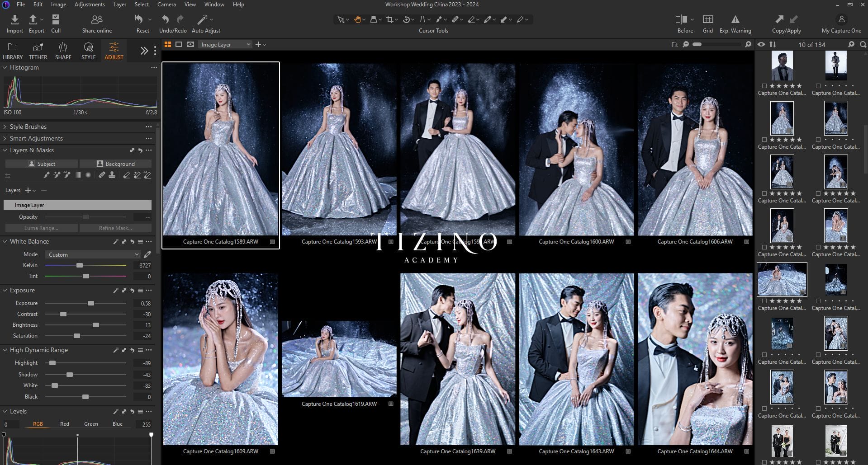Select the clone stamp tool in Layers & Masks

[112, 175]
